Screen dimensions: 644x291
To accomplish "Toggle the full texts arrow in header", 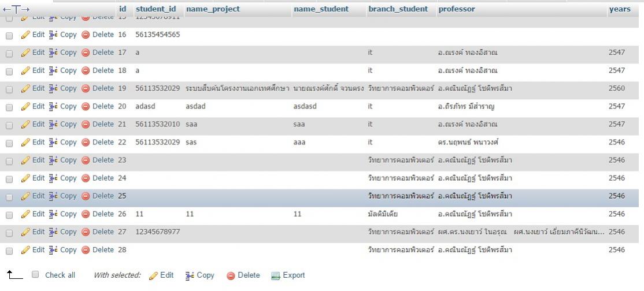I will (16, 9).
